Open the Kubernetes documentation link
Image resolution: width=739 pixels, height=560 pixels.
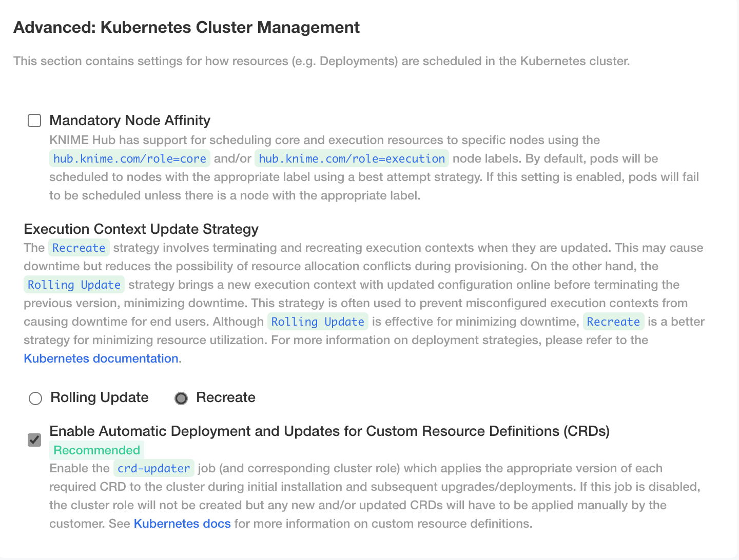[x=101, y=358]
